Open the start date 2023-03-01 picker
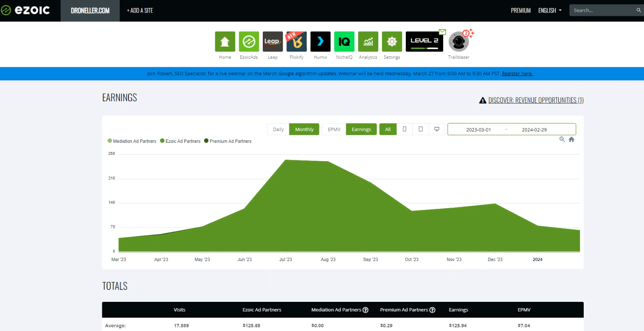Image resolution: width=644 pixels, height=331 pixels. (479, 129)
